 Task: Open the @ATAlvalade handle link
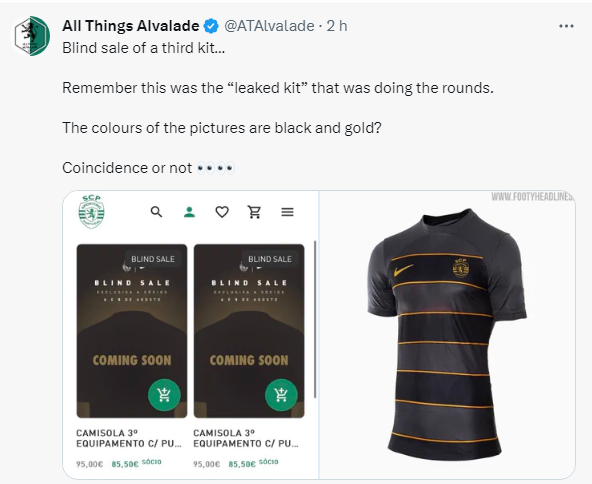pos(269,26)
